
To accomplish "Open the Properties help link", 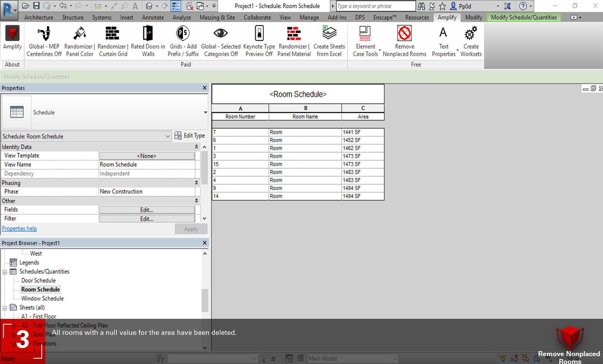I will point(19,228).
